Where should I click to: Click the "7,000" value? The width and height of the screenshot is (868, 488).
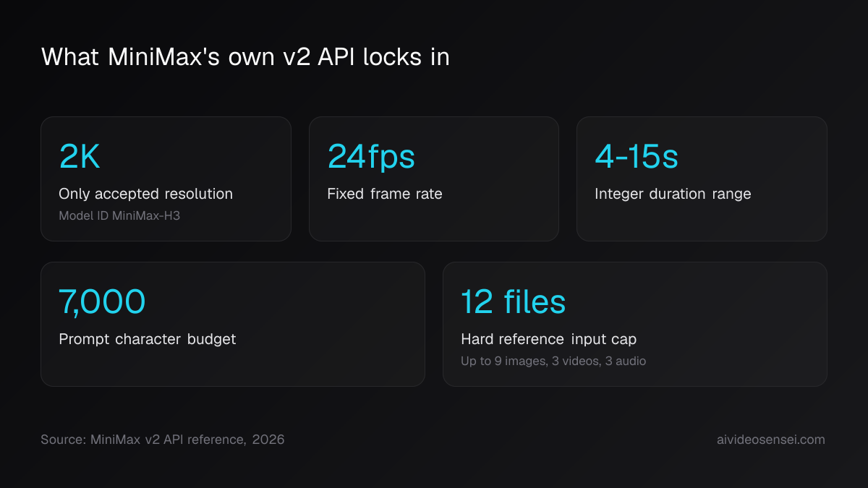tap(102, 302)
